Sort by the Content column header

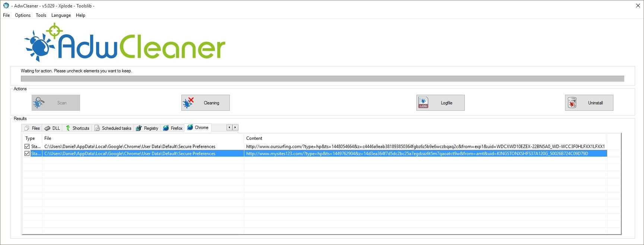pos(426,138)
